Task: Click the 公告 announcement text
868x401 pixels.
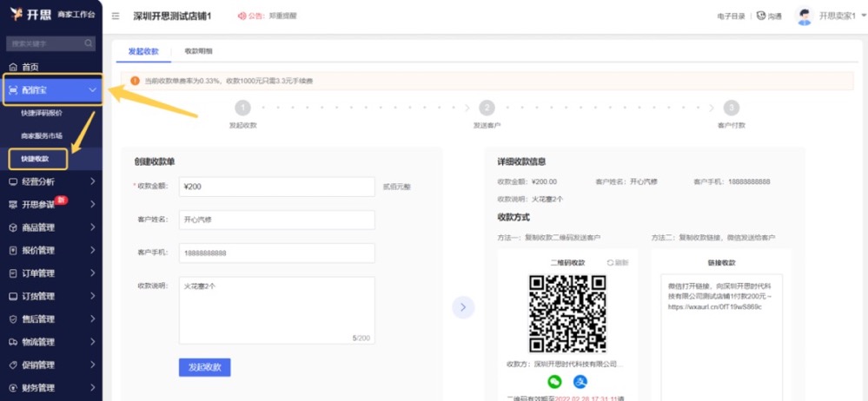Action: pos(272,16)
